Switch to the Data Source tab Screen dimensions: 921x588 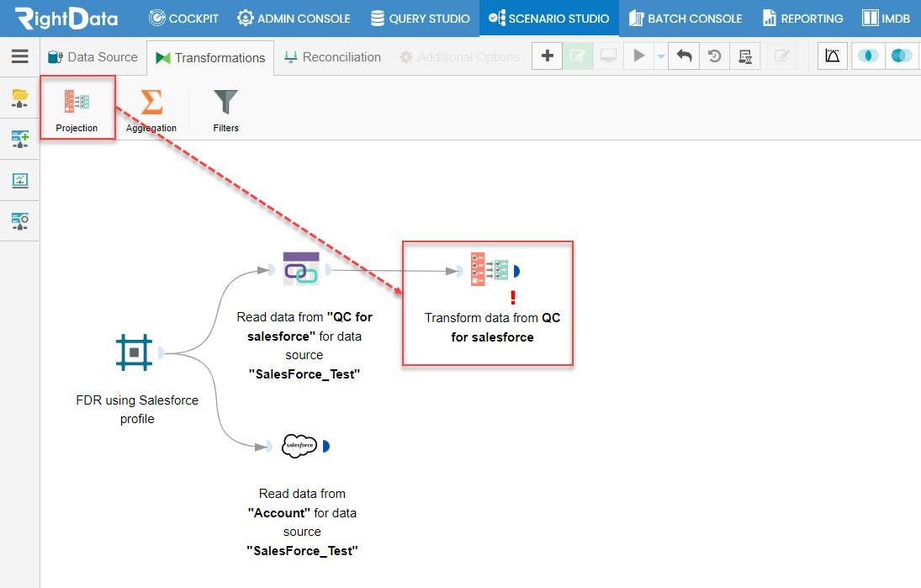coord(93,57)
